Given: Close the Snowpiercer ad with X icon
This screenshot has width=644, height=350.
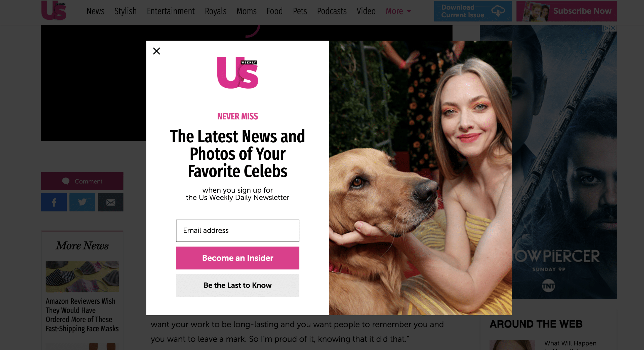Looking at the screenshot, I should [x=613, y=28].
